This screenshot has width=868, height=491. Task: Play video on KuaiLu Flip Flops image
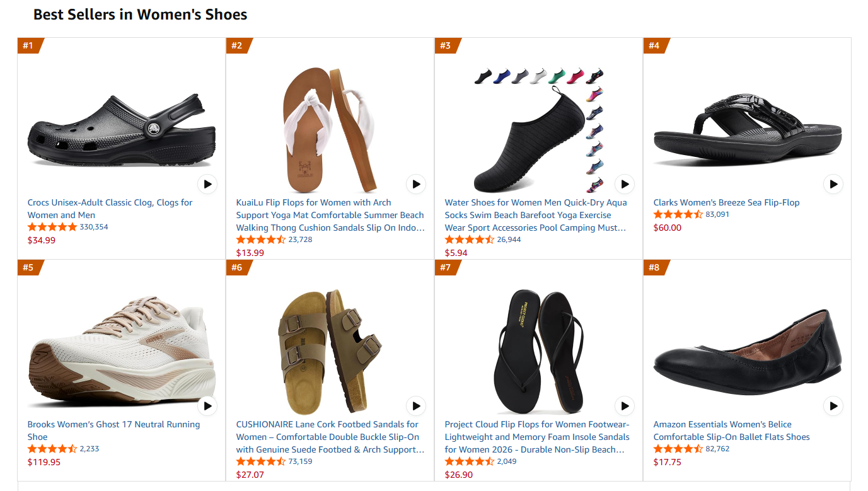tap(416, 184)
